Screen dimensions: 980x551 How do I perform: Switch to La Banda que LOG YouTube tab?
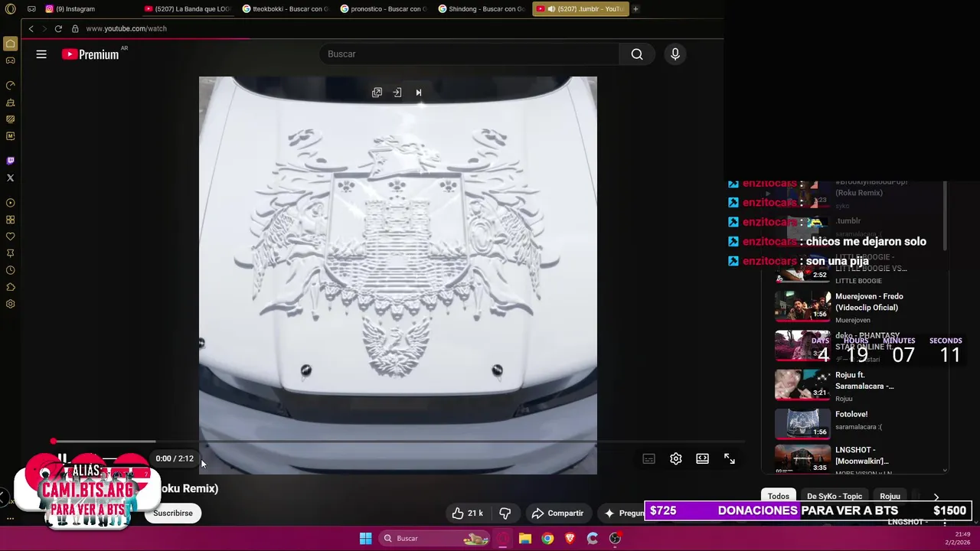pos(188,9)
